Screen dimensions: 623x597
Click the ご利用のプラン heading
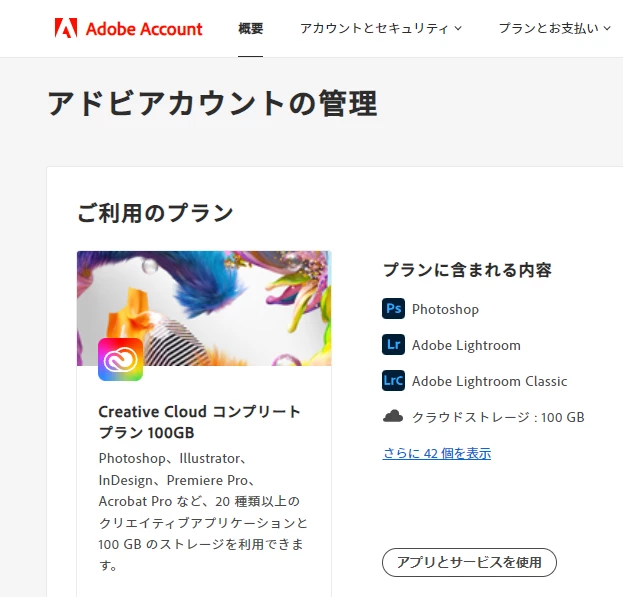click(155, 213)
